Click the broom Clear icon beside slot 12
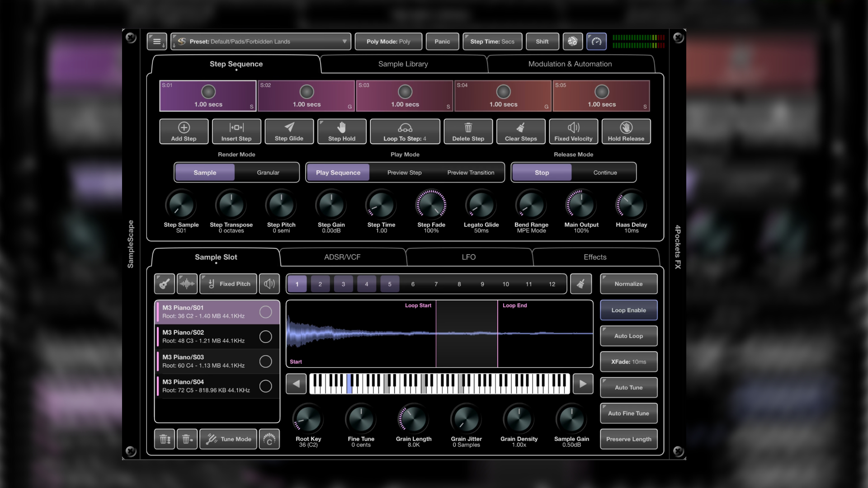This screenshot has width=868, height=488. pyautogui.click(x=581, y=284)
